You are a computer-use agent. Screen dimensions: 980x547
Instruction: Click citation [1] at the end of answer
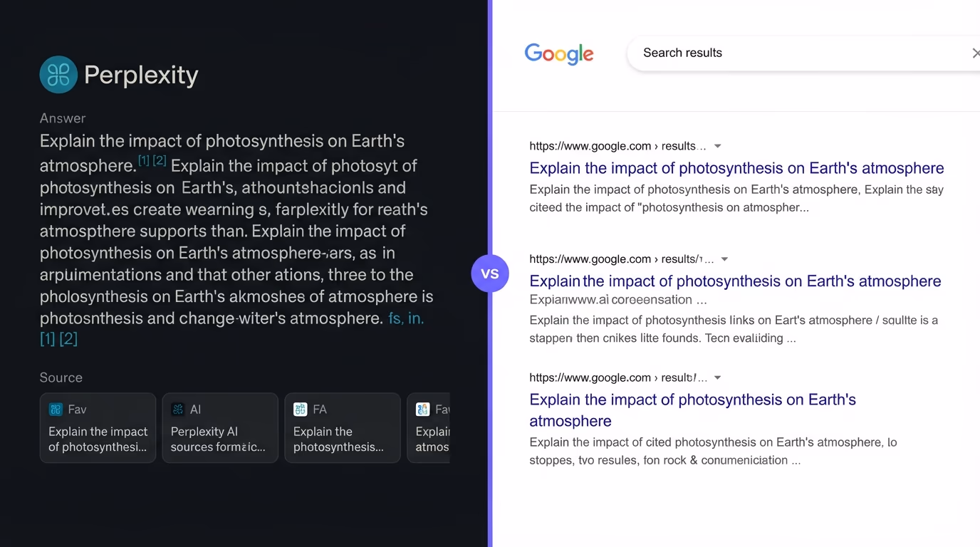[48, 339]
